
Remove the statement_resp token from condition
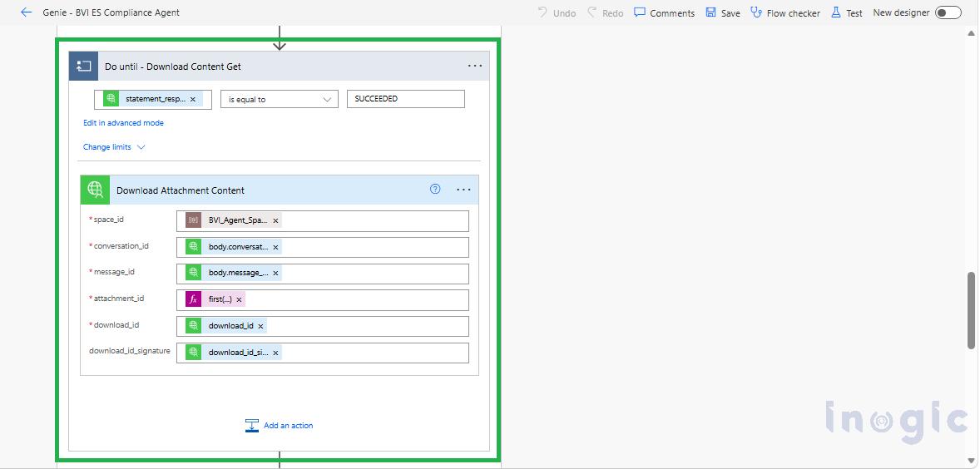pos(192,99)
